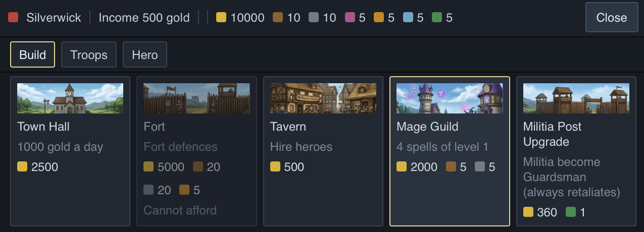The image size is (644, 232).
Task: Click the gray ore resource icon in top bar
Action: pyautogui.click(x=313, y=18)
